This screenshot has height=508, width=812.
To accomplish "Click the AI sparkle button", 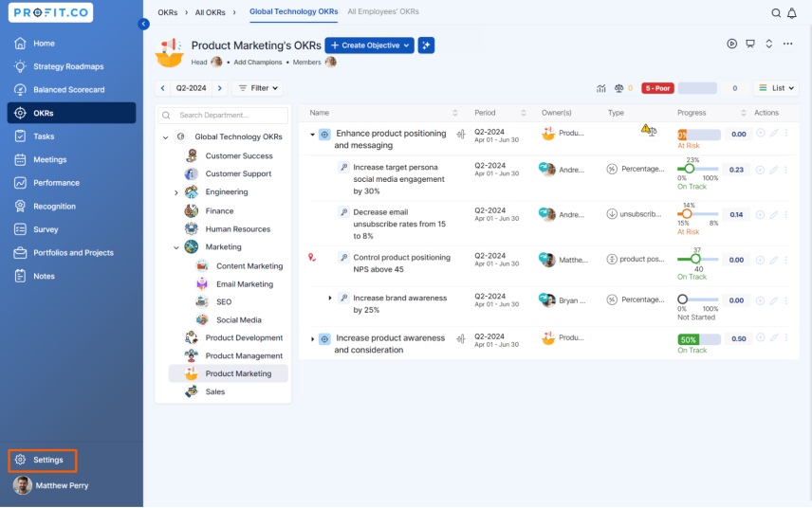I will pos(426,45).
